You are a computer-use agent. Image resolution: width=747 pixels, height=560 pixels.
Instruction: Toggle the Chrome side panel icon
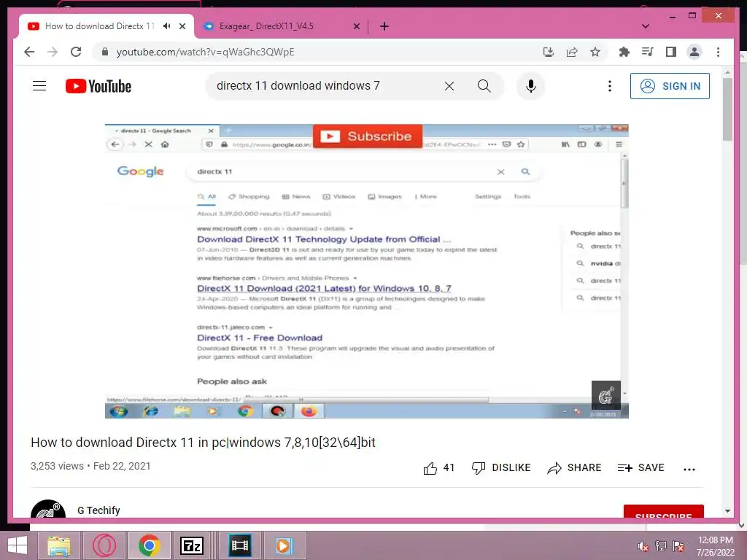pyautogui.click(x=671, y=52)
